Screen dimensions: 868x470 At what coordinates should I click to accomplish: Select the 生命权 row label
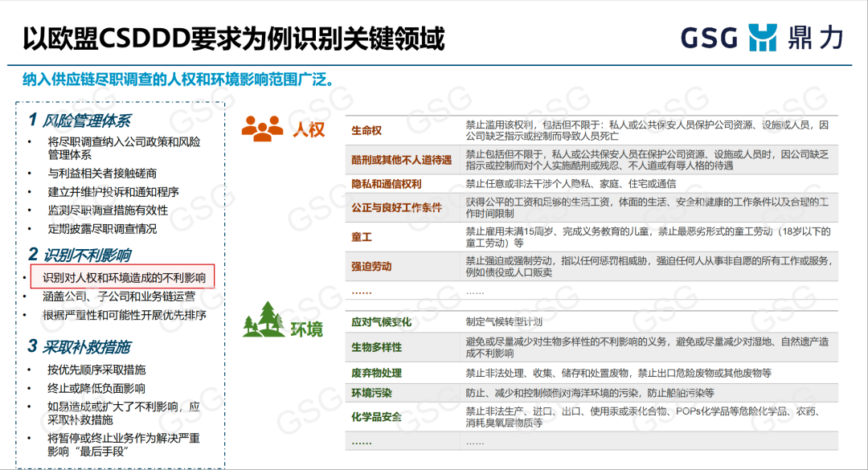click(x=366, y=131)
